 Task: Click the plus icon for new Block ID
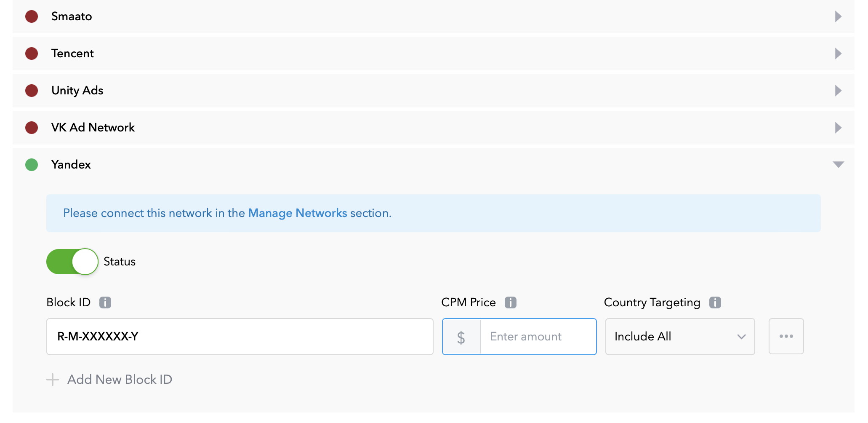coord(53,380)
